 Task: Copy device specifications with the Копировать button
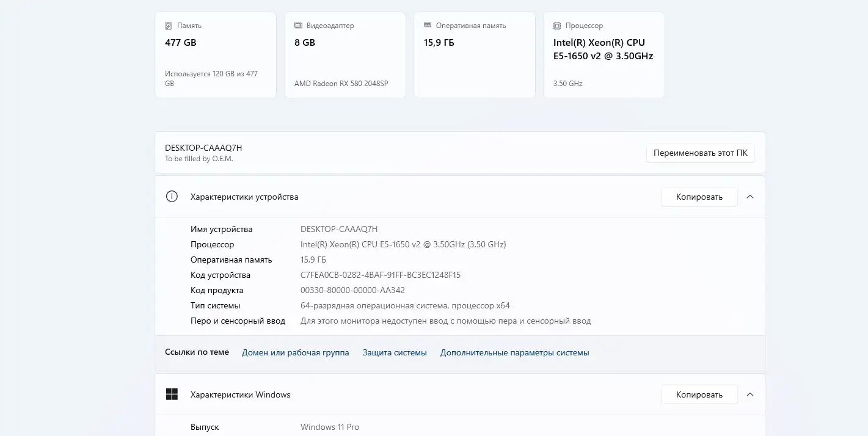pos(699,197)
